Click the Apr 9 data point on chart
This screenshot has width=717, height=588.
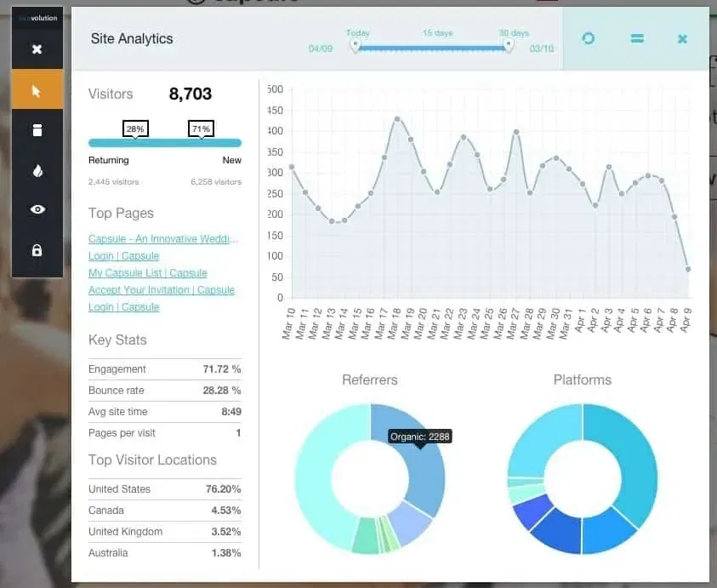click(687, 270)
